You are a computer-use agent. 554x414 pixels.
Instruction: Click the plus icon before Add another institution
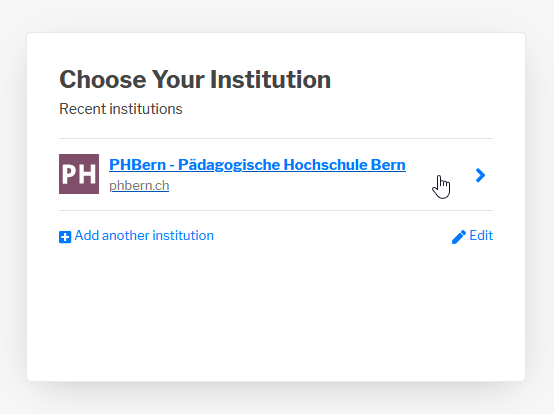point(65,237)
